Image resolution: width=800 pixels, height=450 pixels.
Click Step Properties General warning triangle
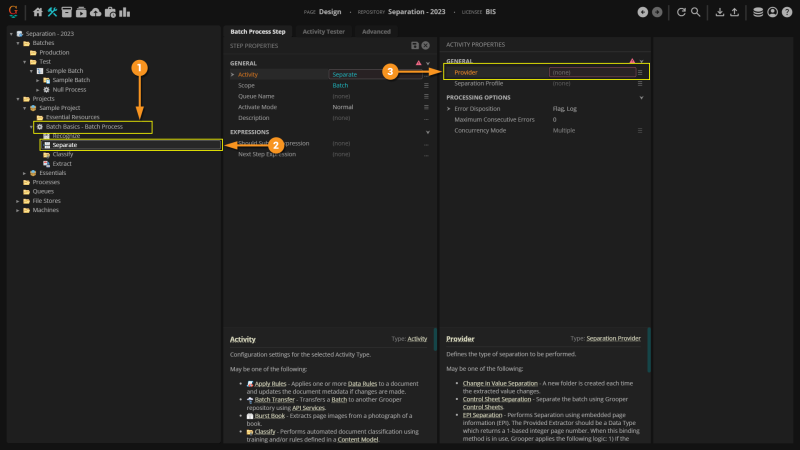pos(418,63)
